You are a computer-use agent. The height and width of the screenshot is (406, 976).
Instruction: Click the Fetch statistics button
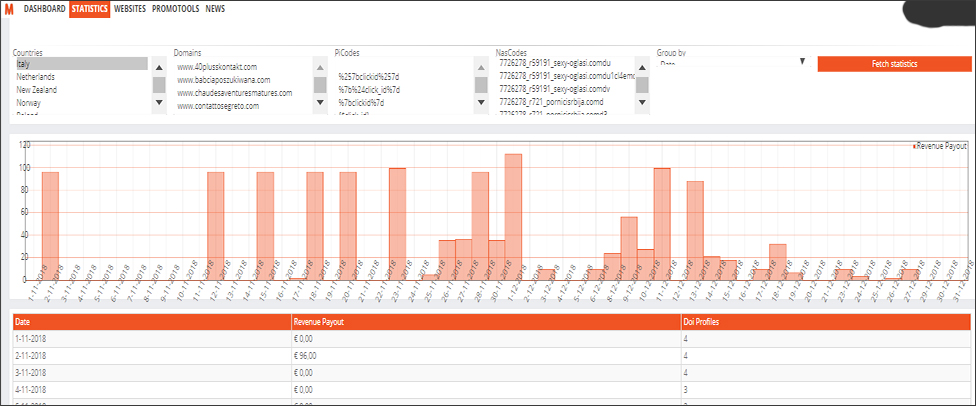894,64
